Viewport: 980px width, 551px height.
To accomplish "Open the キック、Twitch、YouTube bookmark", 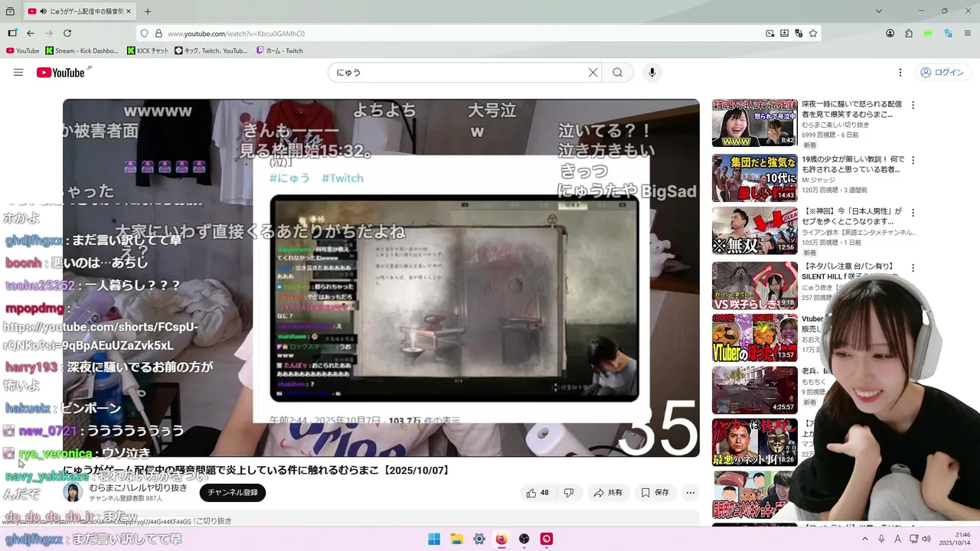I will [211, 51].
